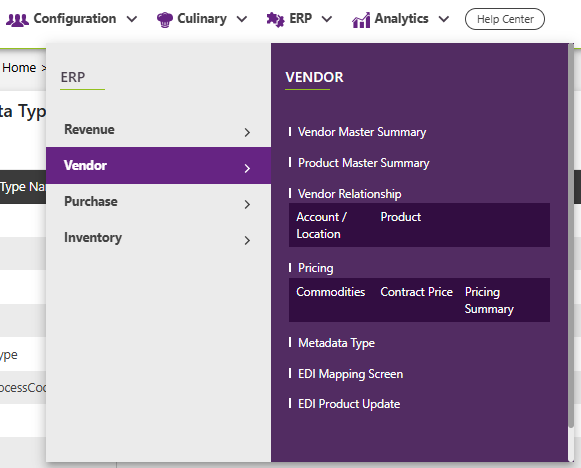Viewport: 581px width, 468px height.
Task: Click the Configuration people icon
Action: coord(17,20)
